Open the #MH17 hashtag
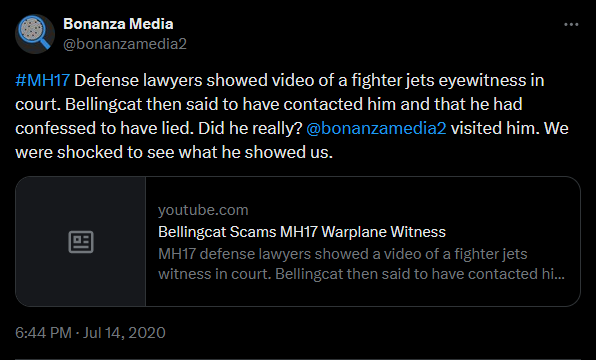596x360 pixels. tap(43, 80)
